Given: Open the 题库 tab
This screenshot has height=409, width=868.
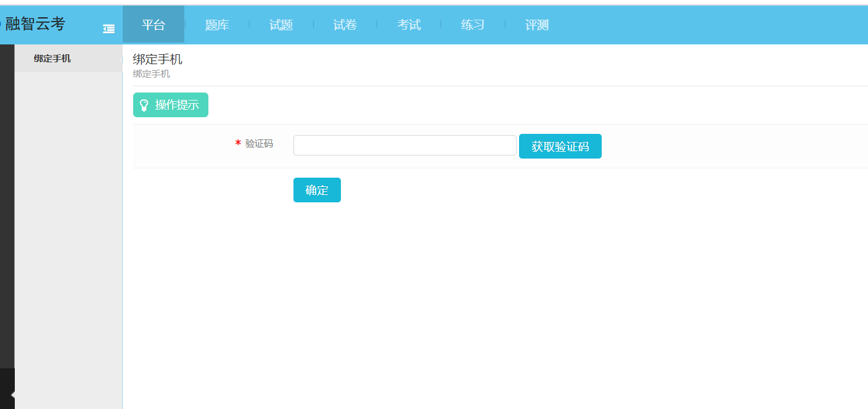Looking at the screenshot, I should click(x=217, y=25).
